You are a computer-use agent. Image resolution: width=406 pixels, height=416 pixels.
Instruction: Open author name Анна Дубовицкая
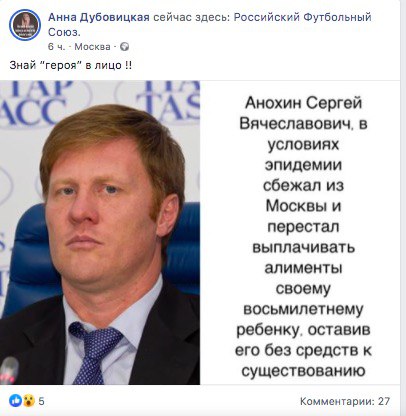coord(99,17)
